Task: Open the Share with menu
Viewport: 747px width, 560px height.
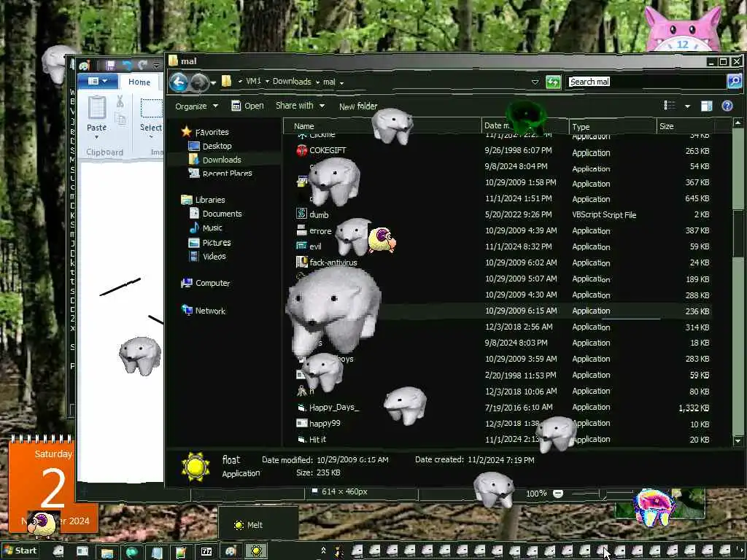Action: (x=300, y=105)
